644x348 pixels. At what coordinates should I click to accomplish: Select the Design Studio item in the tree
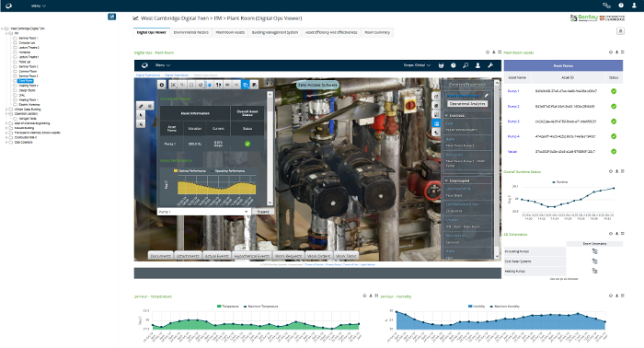pos(27,90)
